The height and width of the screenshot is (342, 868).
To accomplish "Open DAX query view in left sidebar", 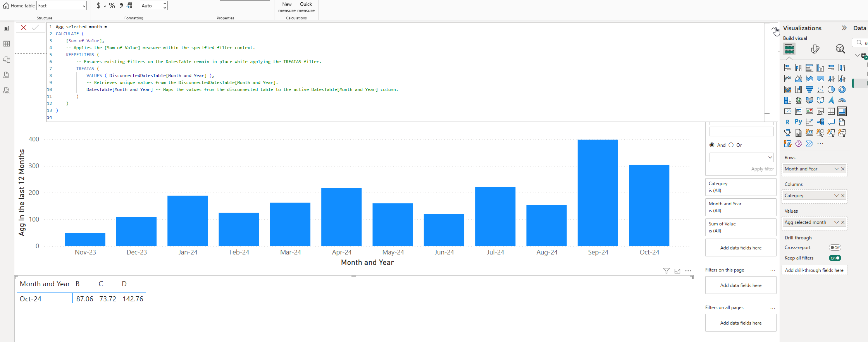I will (7, 75).
